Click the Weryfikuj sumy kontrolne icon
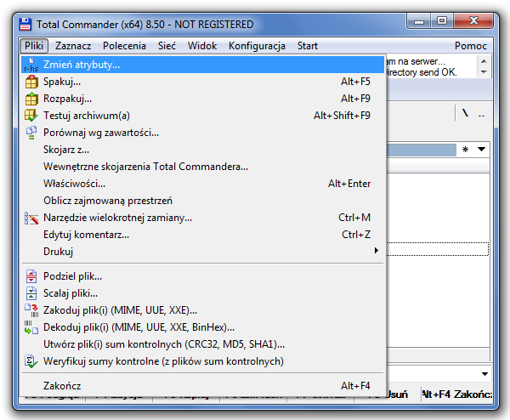Screen dimensions: 510x420 pyautogui.click(x=31, y=361)
